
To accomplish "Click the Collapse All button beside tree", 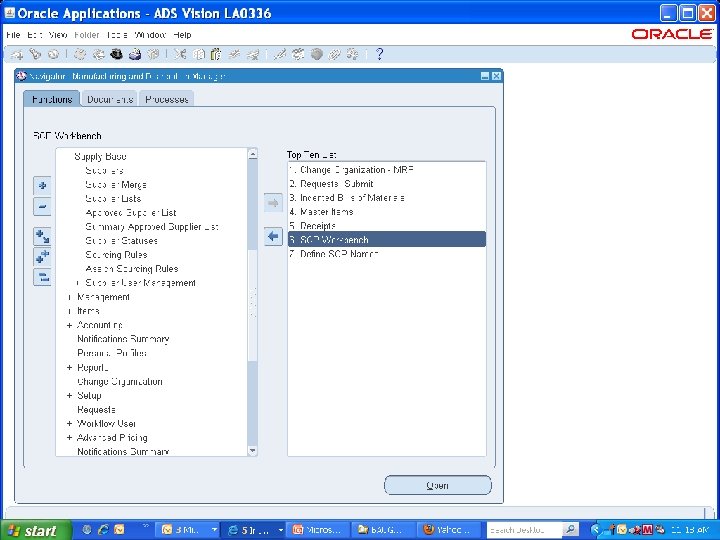I will point(42,277).
